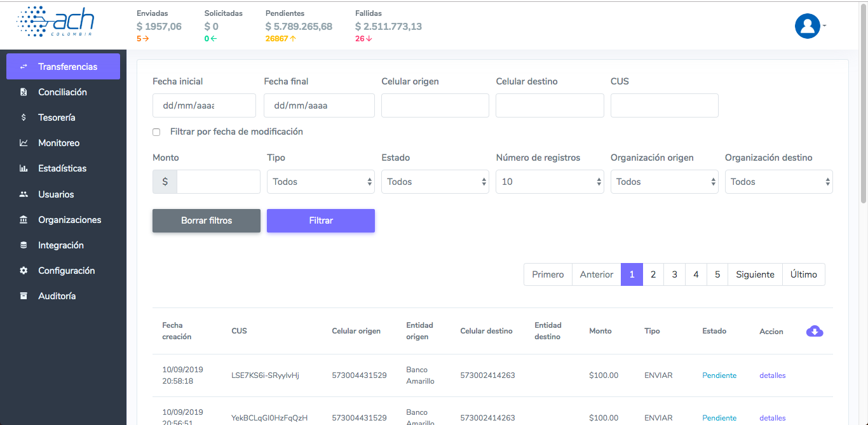The width and height of the screenshot is (868, 425).
Task: Click the Auditoría archive icon
Action: [24, 296]
